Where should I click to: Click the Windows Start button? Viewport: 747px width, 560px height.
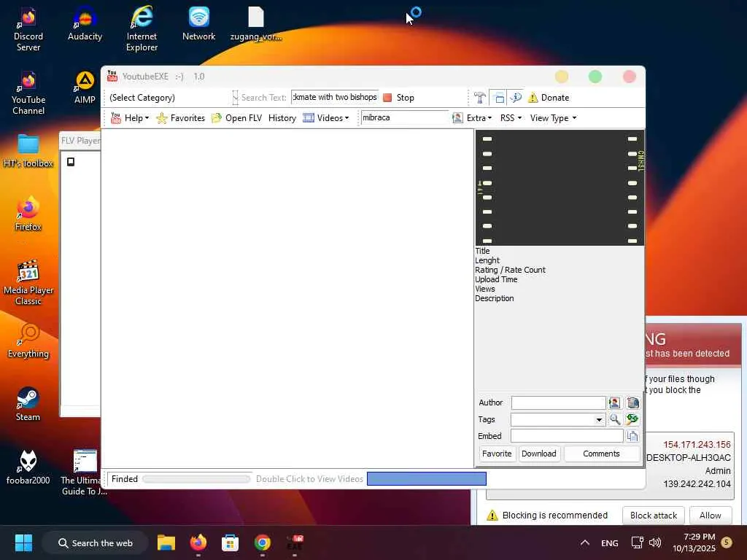tap(23, 542)
